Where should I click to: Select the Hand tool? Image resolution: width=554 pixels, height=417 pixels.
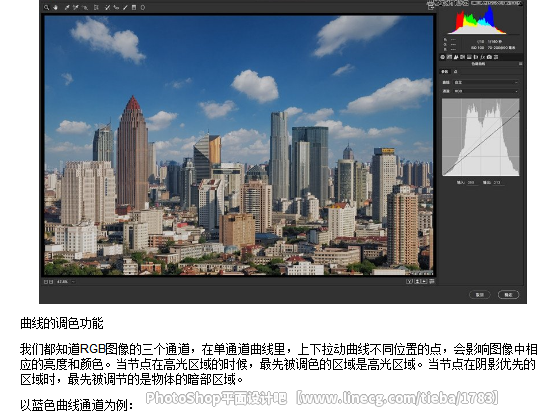point(55,7)
